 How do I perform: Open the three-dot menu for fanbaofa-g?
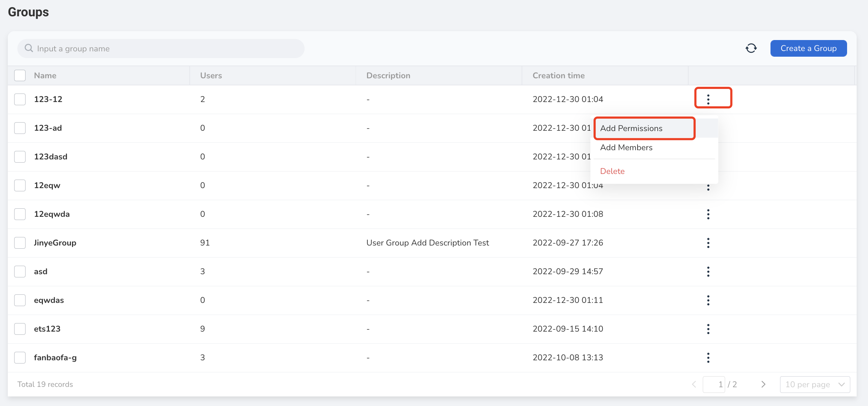pos(708,357)
